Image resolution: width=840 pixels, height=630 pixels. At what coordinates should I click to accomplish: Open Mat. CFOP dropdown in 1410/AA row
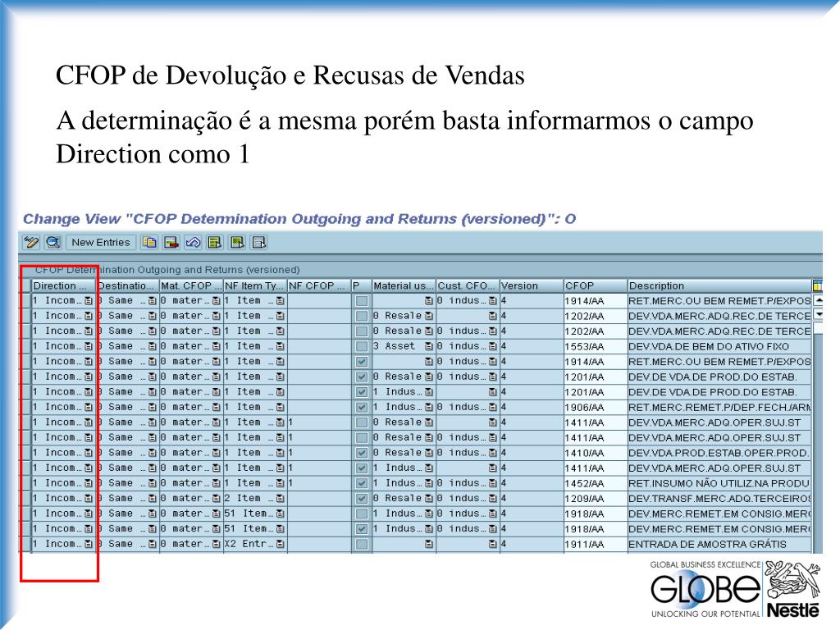216,453
